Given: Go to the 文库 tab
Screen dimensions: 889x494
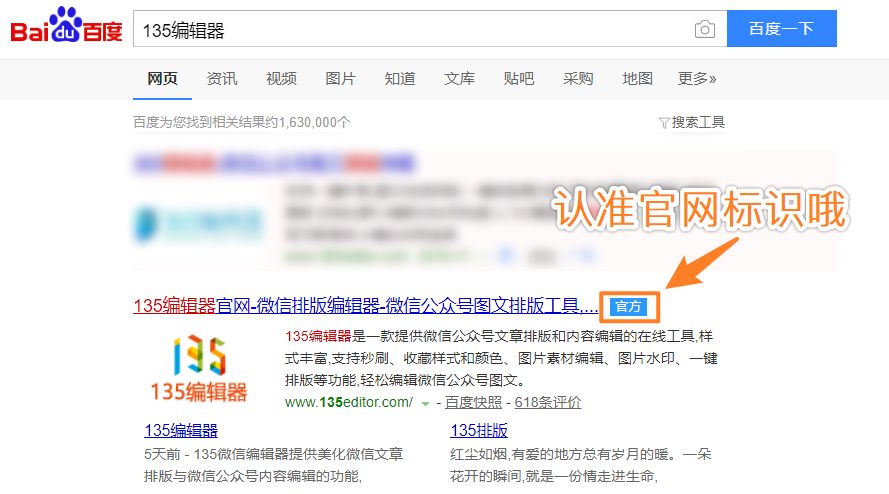Looking at the screenshot, I should click(459, 79).
